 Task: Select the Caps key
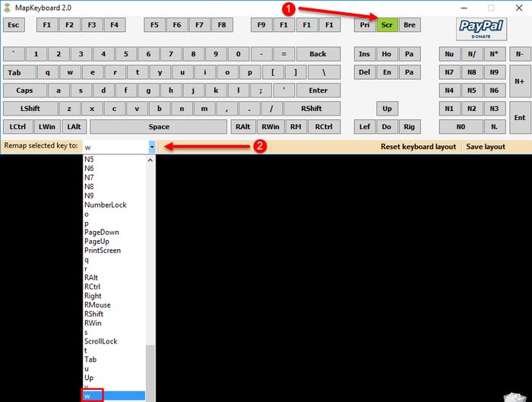click(24, 90)
